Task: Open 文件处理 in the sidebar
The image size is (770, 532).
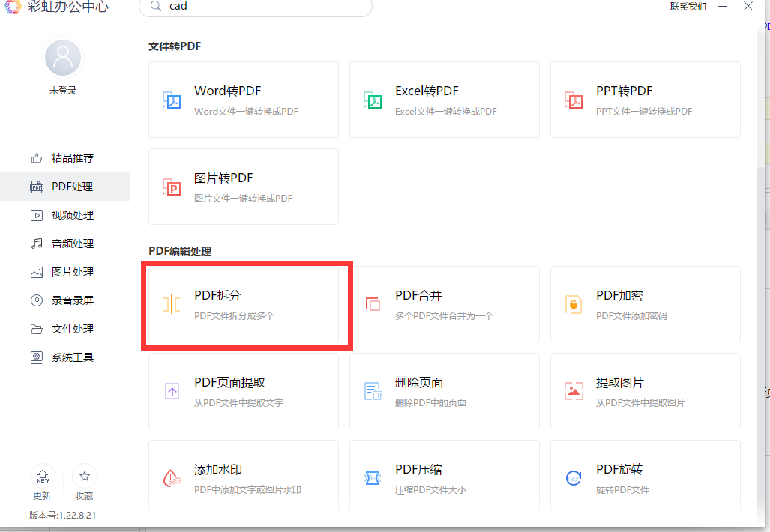Action: pos(64,329)
